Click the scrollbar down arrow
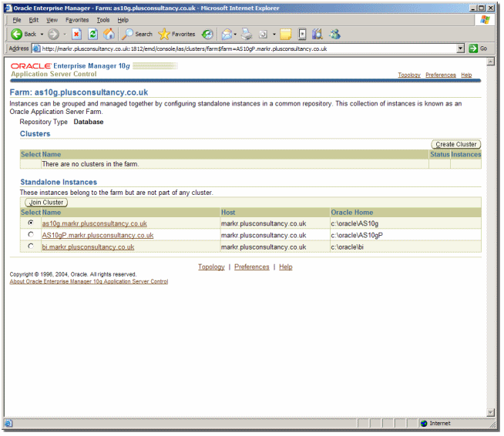The image size is (504, 436). [490, 412]
